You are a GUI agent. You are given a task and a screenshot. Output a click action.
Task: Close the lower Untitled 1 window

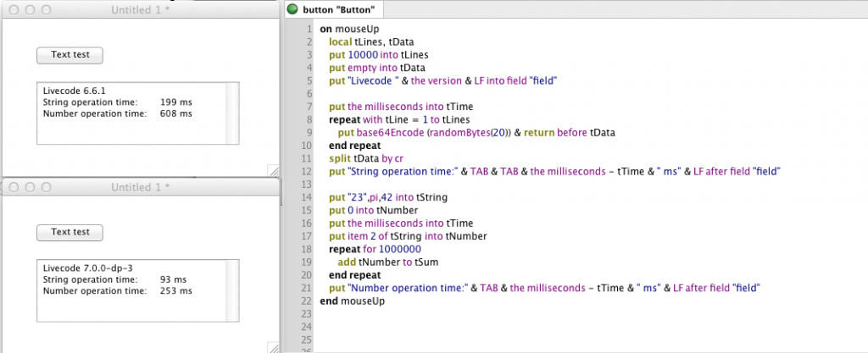(x=14, y=187)
